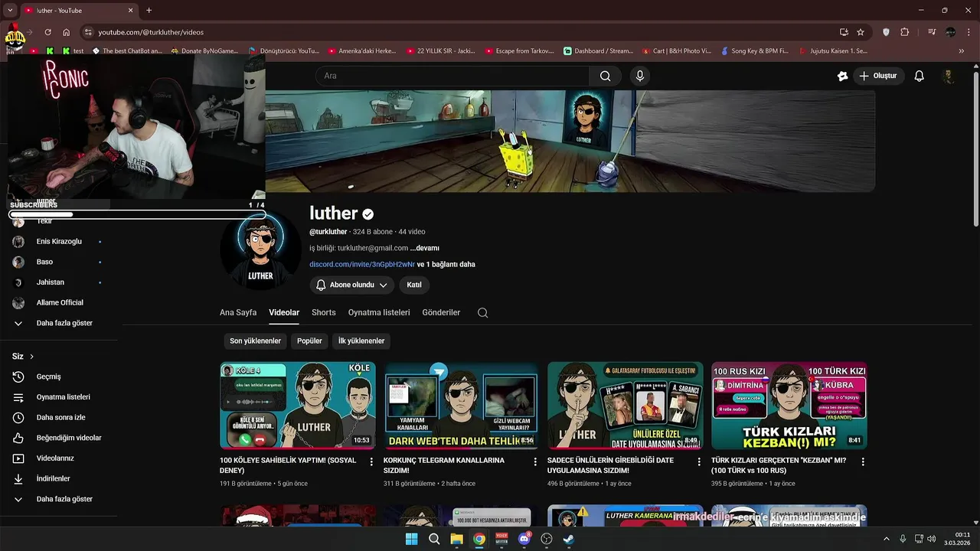Open options menu for TELEGRAM KANALLARINA video
This screenshot has width=980, height=551.
535,461
